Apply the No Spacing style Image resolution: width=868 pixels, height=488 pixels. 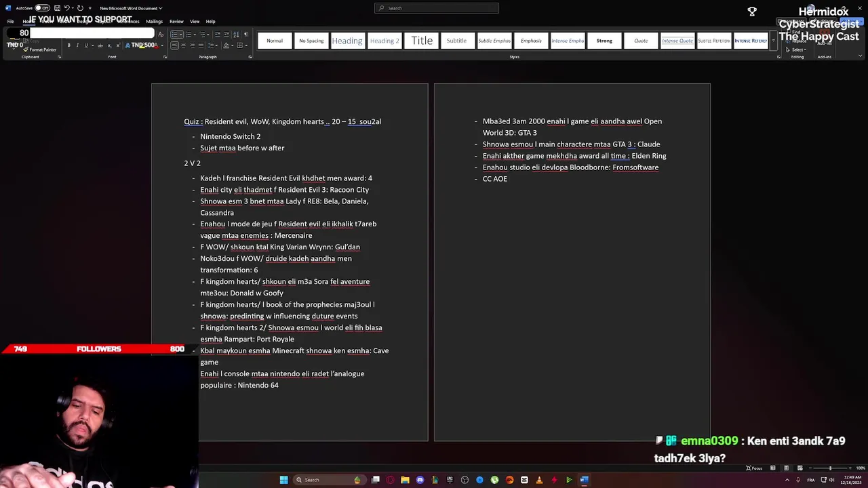311,41
